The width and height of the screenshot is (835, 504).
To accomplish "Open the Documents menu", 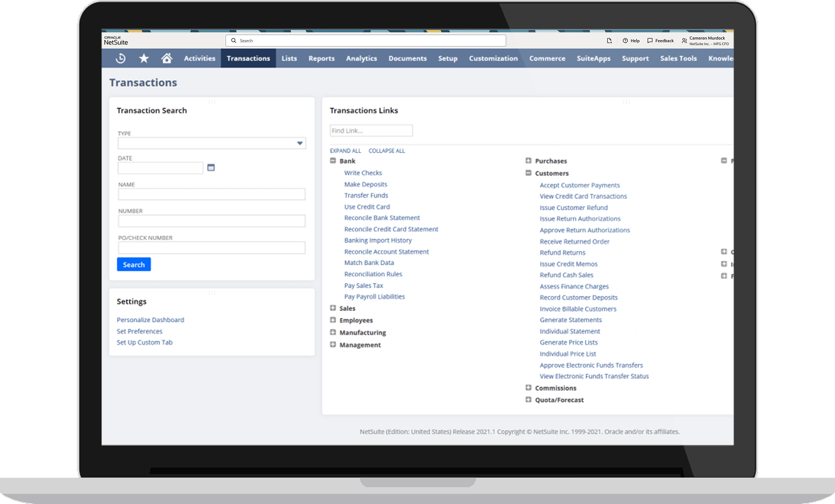I will pos(407,58).
